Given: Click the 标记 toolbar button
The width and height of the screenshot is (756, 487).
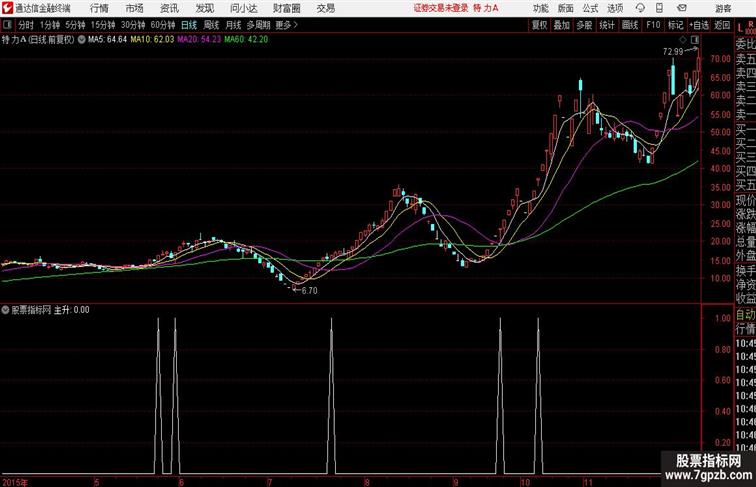Looking at the screenshot, I should pos(675,25).
